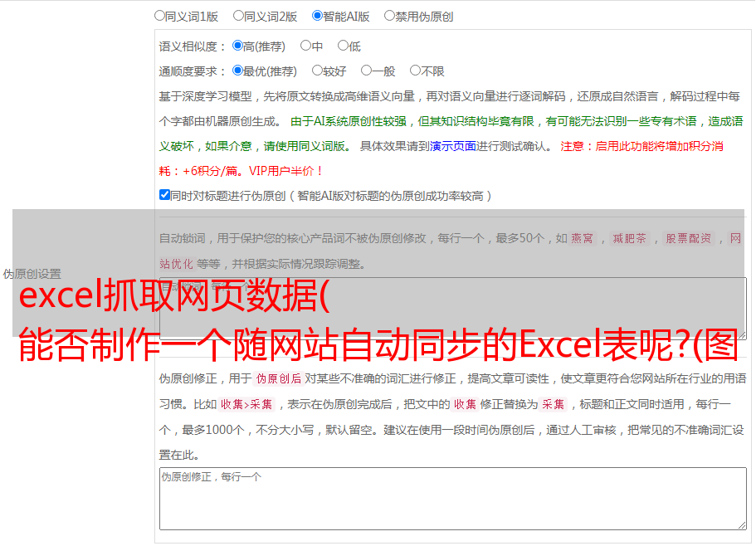The image size is (756, 546).
Task: Click the 伪原创设置 row label
Action: (x=32, y=274)
